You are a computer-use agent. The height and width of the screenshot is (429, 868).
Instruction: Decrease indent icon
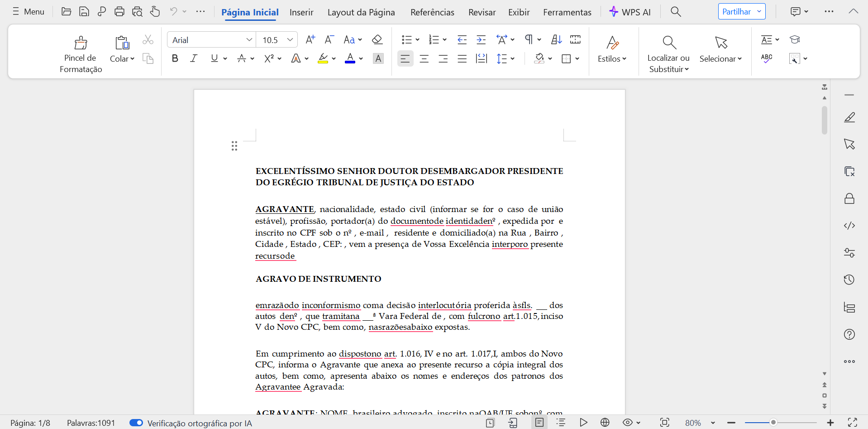(x=462, y=40)
